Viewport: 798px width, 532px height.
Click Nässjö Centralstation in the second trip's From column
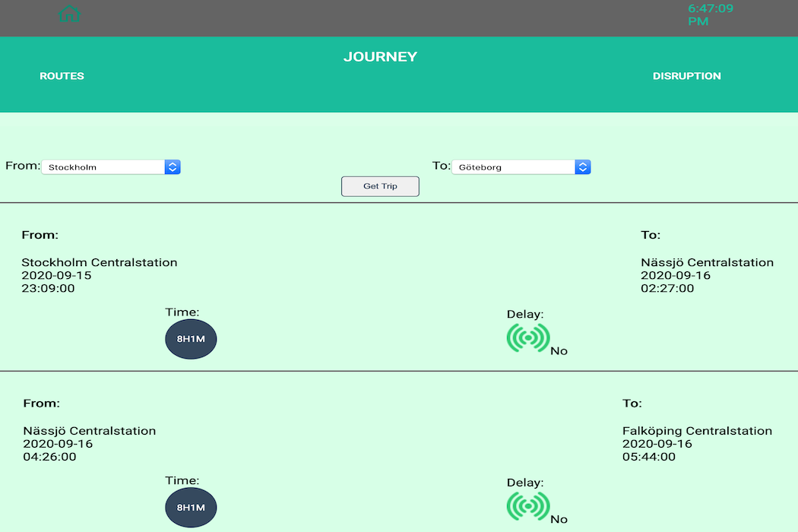pos(90,431)
